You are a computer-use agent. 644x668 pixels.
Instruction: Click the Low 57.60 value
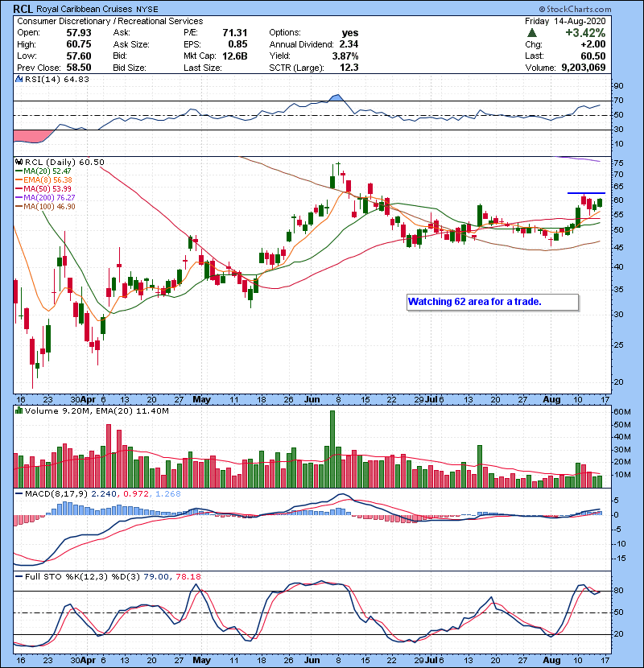tap(79, 56)
